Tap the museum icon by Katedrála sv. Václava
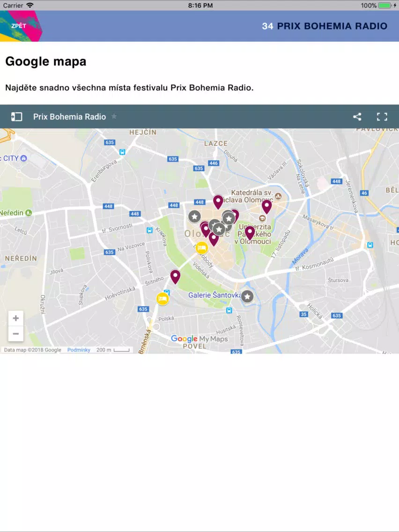Image resolution: width=399 pixels, height=532 pixels. coord(278,196)
